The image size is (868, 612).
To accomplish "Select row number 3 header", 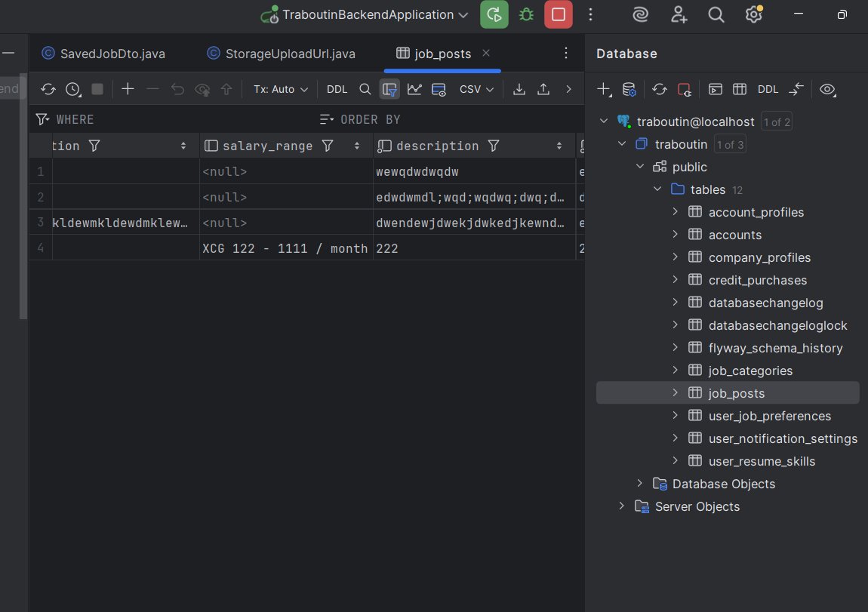I will [x=41, y=223].
